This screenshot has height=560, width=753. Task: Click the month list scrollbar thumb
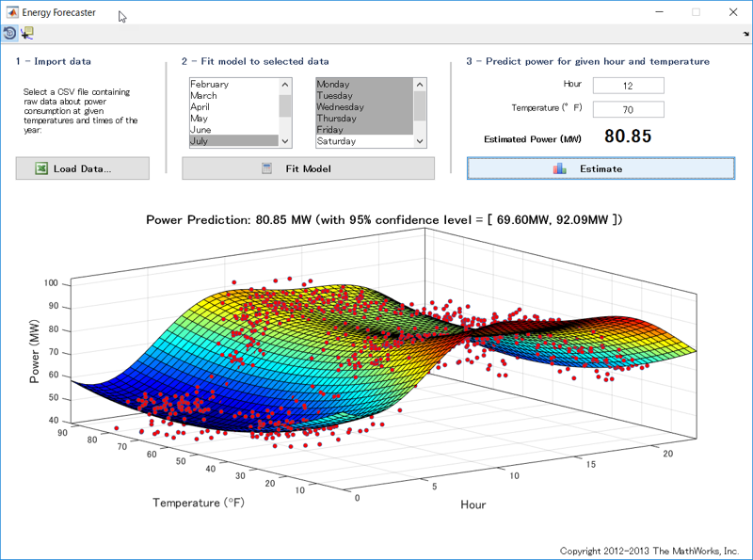tap(285, 105)
